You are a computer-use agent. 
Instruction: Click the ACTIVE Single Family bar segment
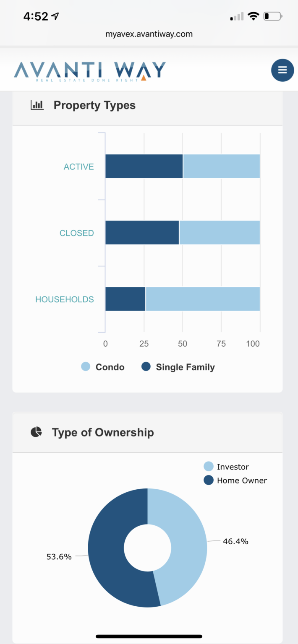click(144, 166)
